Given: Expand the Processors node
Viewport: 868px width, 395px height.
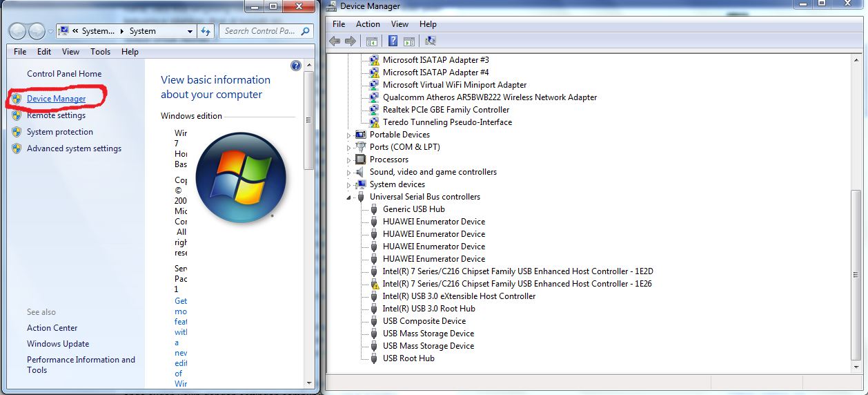Looking at the screenshot, I should click(349, 160).
